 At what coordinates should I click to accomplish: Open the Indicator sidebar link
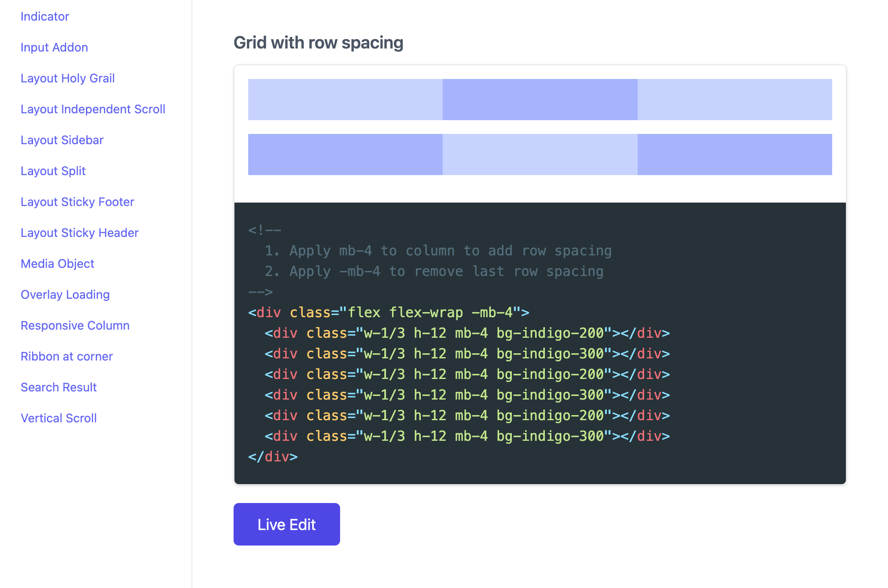click(x=45, y=16)
